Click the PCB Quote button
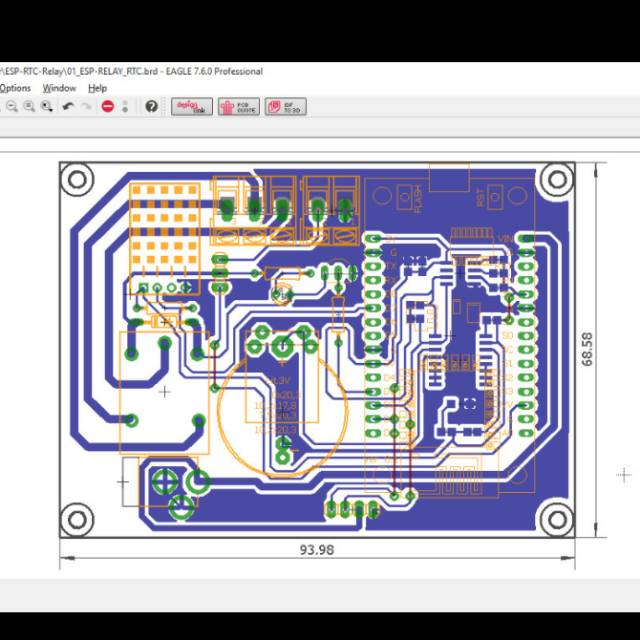Screen dimensions: 640x640 tap(239, 107)
